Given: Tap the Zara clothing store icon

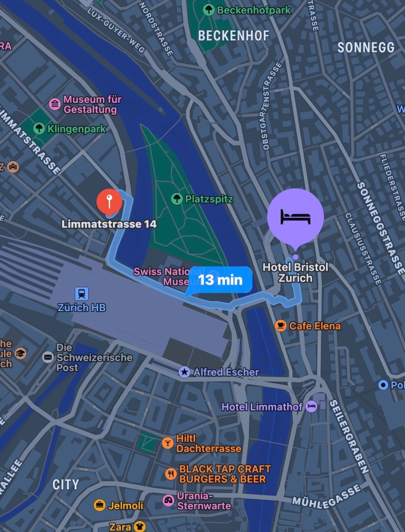Looking at the screenshot, I should (x=139, y=526).
